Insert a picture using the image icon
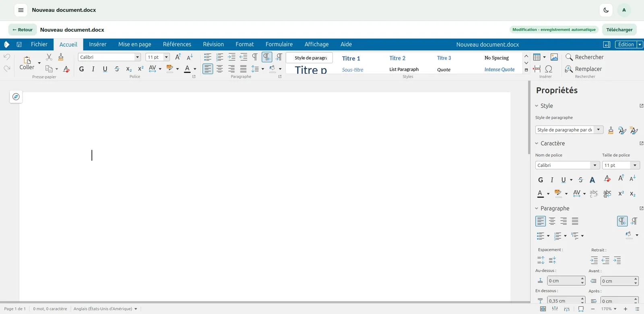 [554, 57]
